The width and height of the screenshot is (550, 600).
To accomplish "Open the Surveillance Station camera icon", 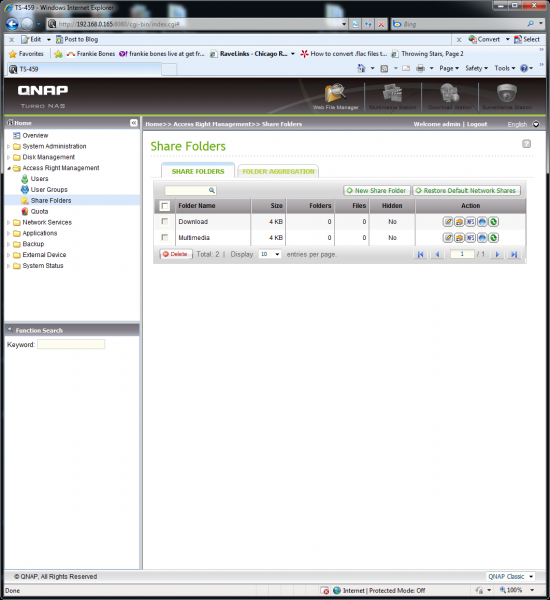I will click(507, 97).
